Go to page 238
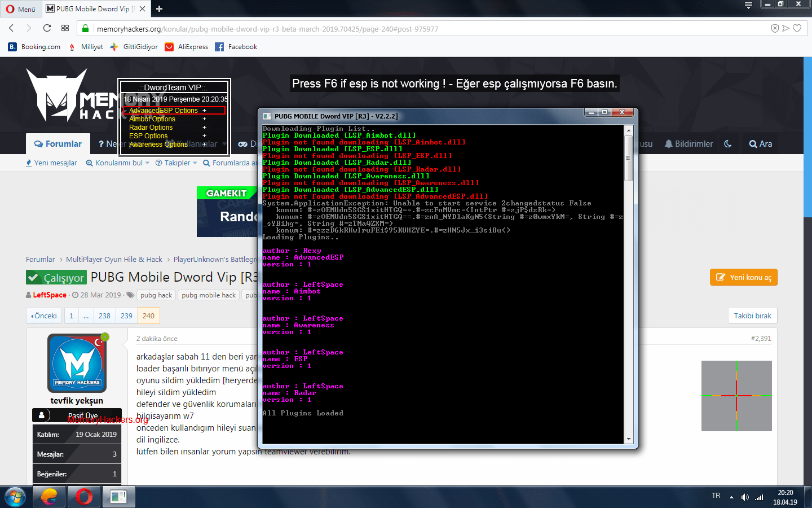 (x=105, y=316)
